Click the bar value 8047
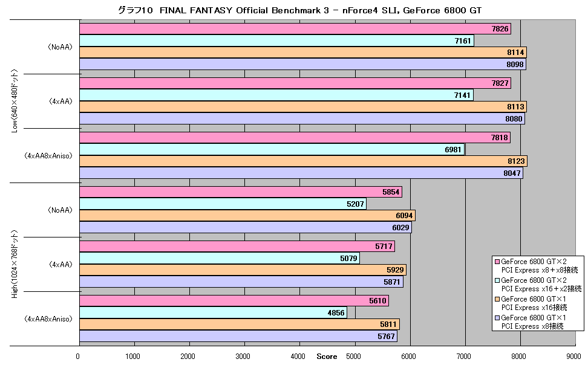 (512, 173)
